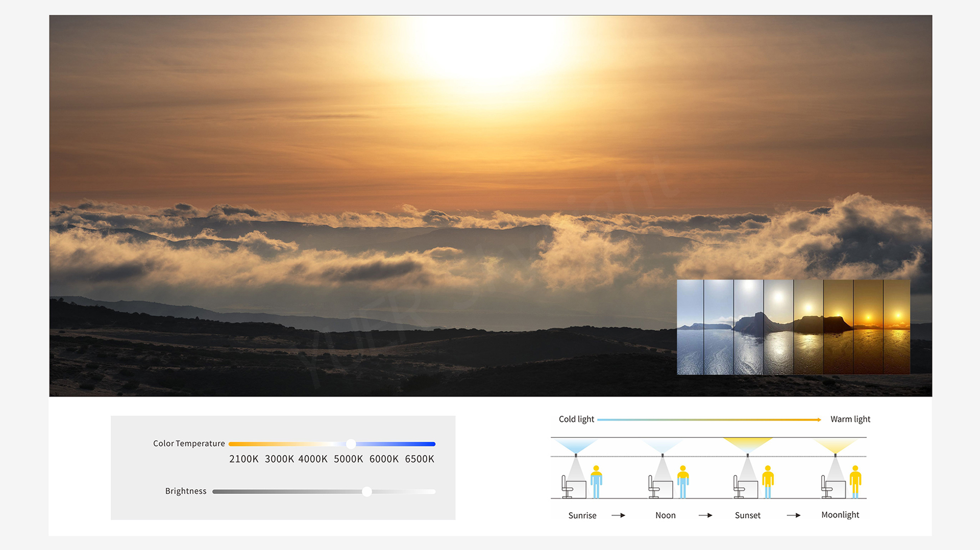The height and width of the screenshot is (550, 980).
Task: Click the large sunset landscape photo
Action: [x=490, y=206]
